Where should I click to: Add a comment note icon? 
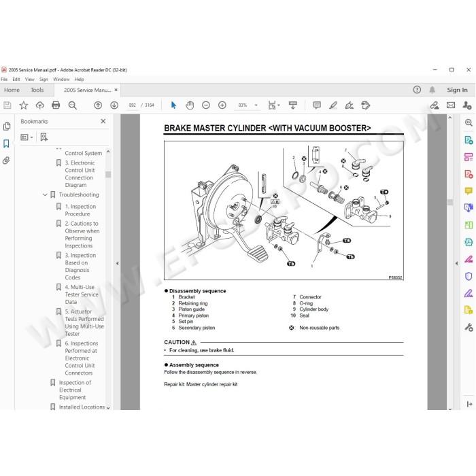[317, 105]
